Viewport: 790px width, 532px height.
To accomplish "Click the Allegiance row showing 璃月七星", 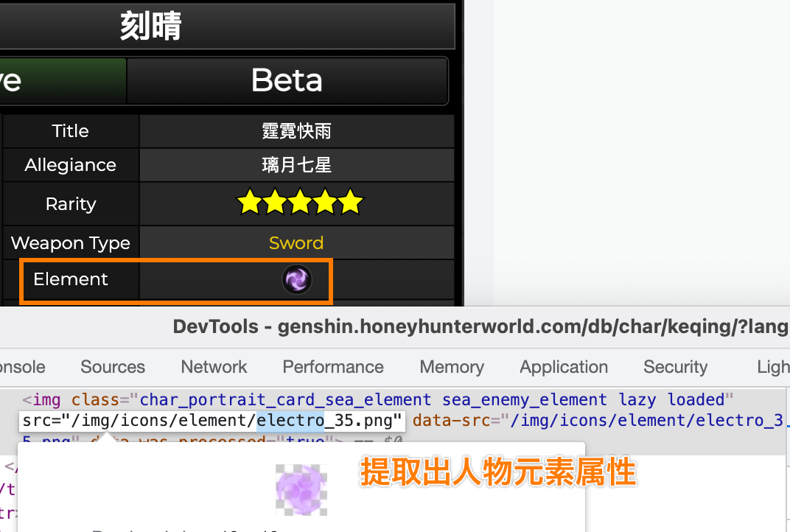I will (297, 164).
